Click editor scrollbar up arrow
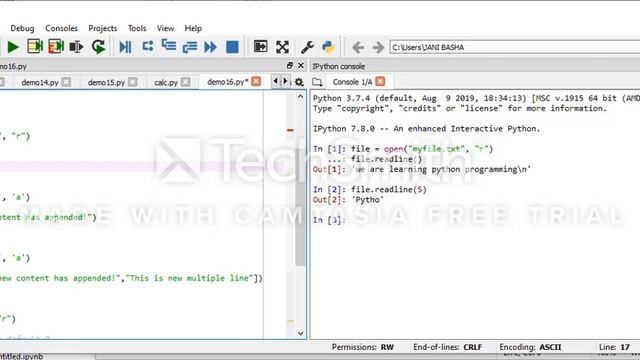The height and width of the screenshot is (360, 640). point(300,97)
